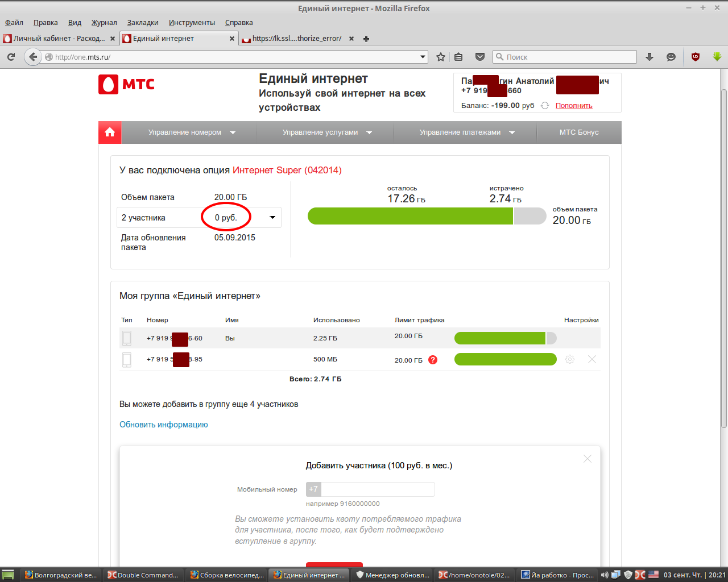Click the 'Пополнить' balance link
Image resolution: width=728 pixels, height=582 pixels.
click(574, 106)
